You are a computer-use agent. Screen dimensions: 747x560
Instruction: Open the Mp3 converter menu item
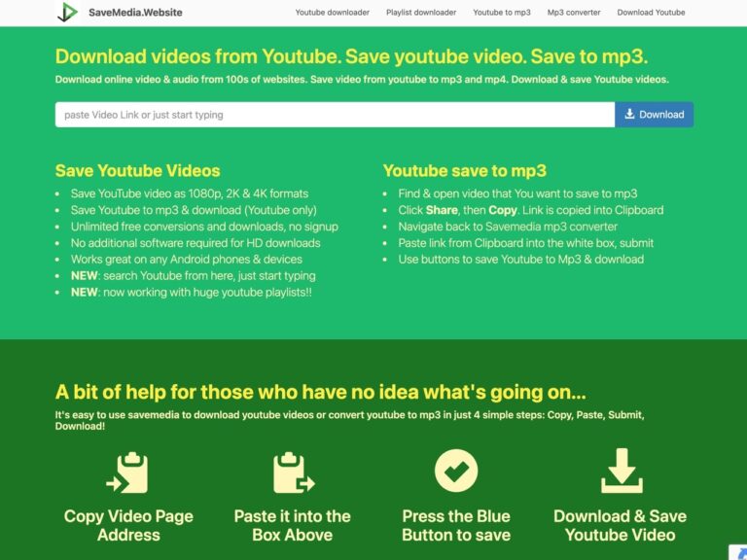pos(574,13)
